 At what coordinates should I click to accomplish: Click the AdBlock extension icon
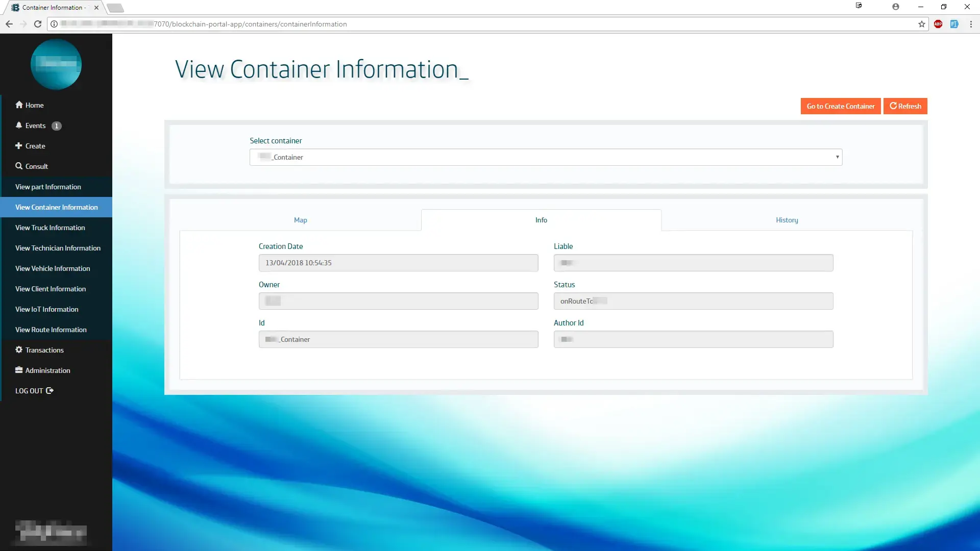tap(938, 24)
